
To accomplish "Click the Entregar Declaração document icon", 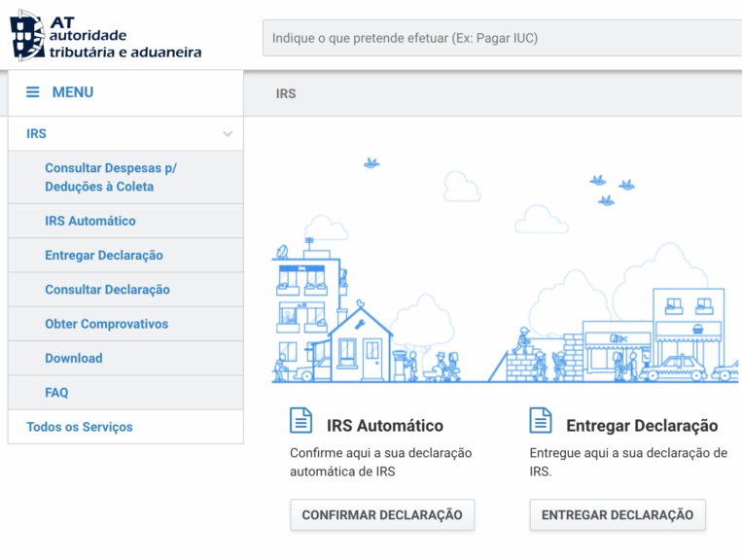I will (541, 421).
